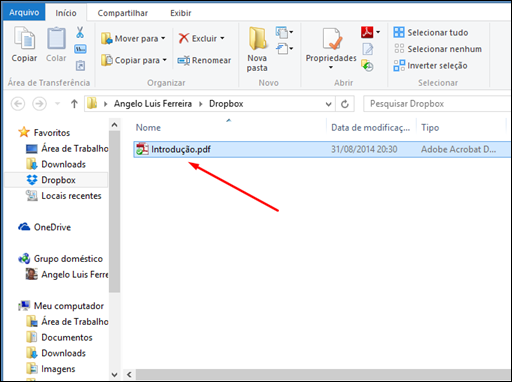
Task: Go forward with the right arrow navigation button
Action: click(39, 104)
